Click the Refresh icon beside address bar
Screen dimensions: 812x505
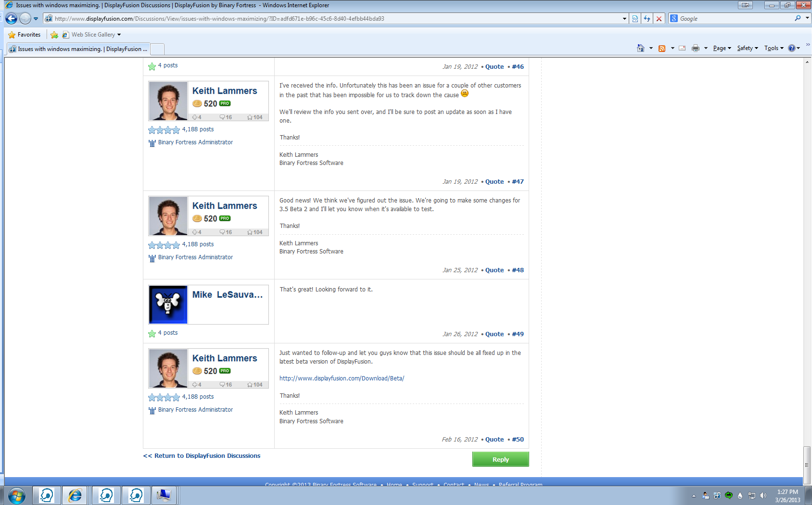pos(647,19)
